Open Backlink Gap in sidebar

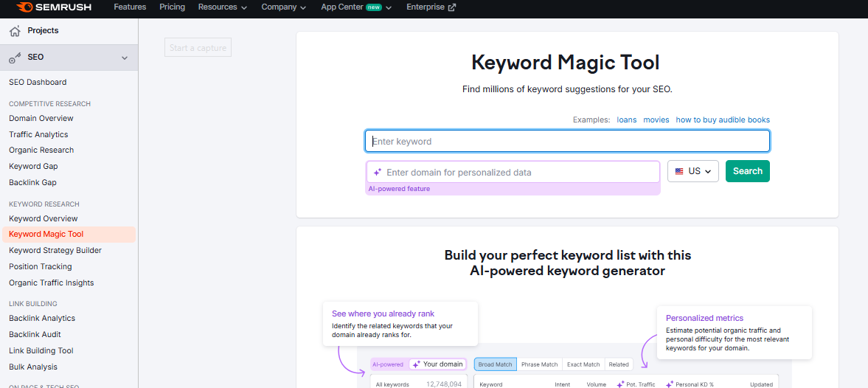pos(32,182)
